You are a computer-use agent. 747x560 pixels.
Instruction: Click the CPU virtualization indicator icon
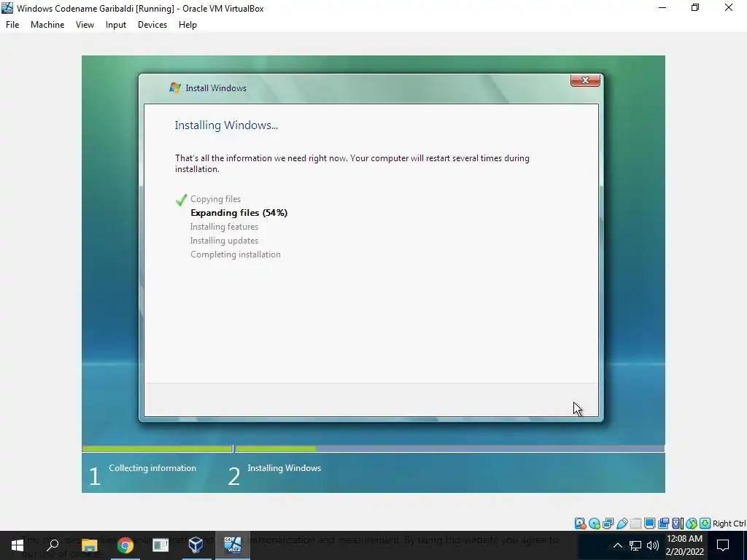pyautogui.click(x=678, y=524)
